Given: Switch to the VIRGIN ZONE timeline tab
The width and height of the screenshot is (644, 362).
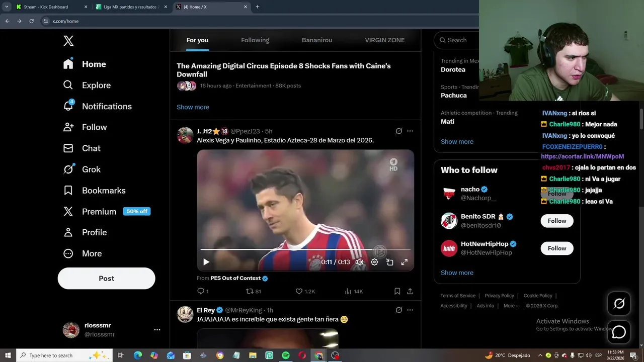Looking at the screenshot, I should click(385, 40).
